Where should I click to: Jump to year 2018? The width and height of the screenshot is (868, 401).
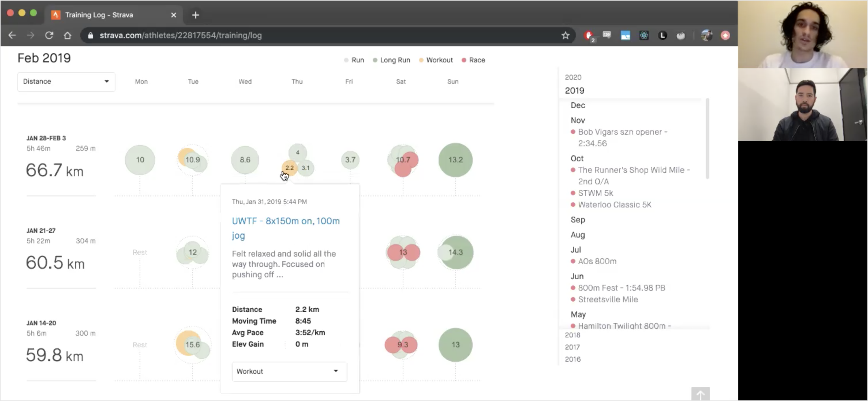(x=573, y=335)
